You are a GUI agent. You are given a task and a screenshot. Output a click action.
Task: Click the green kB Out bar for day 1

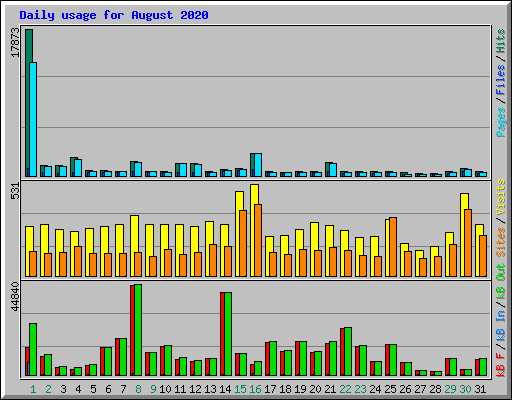[x=33, y=350]
